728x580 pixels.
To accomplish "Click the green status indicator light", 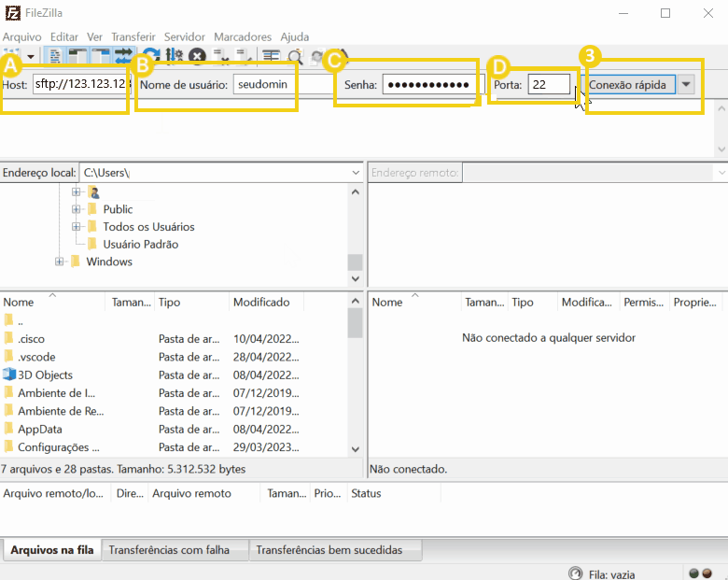I will (694, 573).
